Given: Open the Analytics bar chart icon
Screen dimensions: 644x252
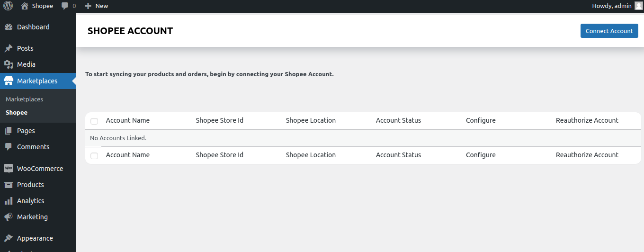Looking at the screenshot, I should pyautogui.click(x=8, y=201).
